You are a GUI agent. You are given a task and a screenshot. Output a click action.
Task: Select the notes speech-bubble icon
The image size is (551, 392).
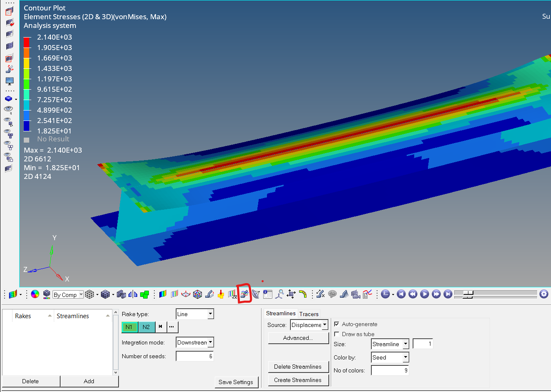pos(332,294)
